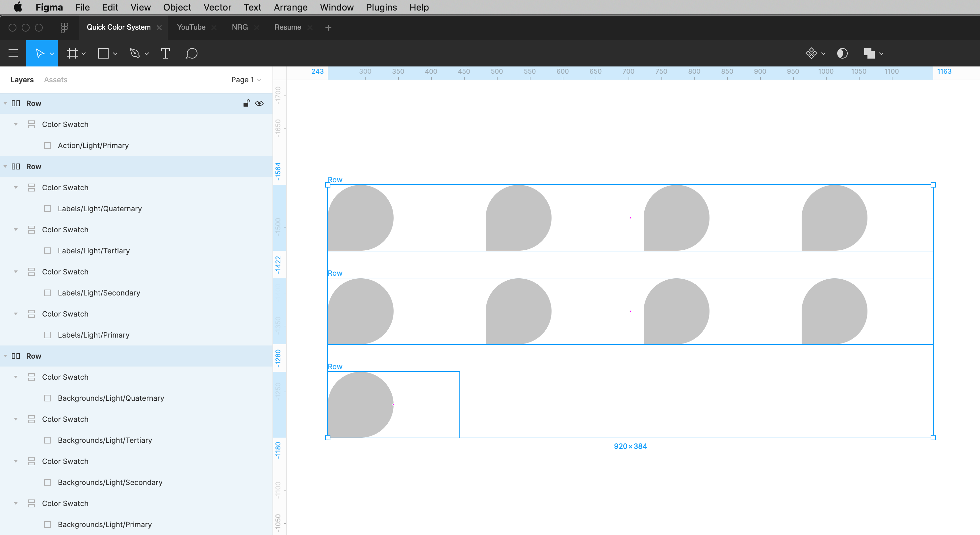Select the Comment tool

pos(191,53)
